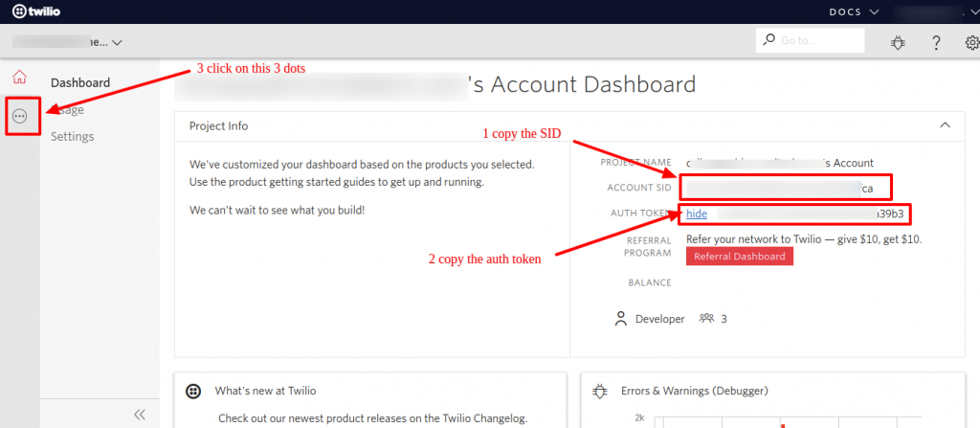
Task: Collapse the sidebar with double chevron
Action: click(140, 415)
